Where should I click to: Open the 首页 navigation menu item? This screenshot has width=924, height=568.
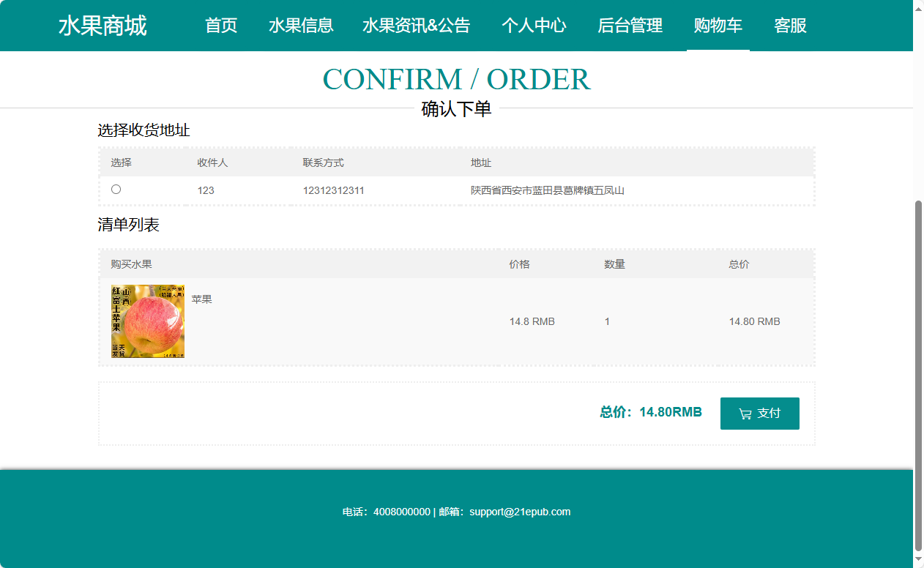220,26
